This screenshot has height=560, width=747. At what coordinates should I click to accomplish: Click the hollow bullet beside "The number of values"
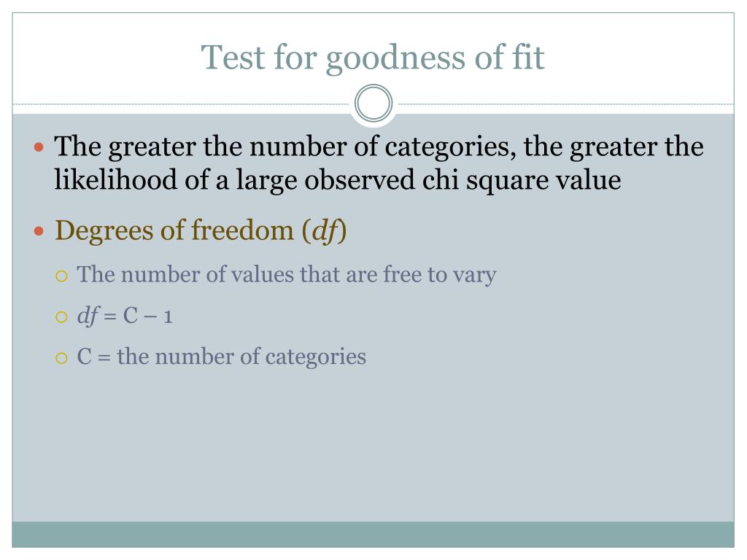(x=61, y=276)
